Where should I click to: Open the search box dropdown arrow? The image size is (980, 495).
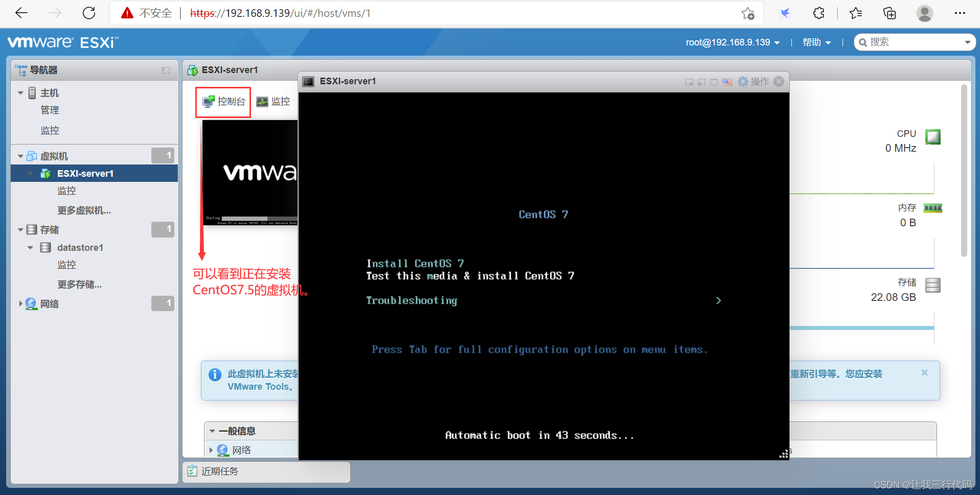click(x=967, y=42)
